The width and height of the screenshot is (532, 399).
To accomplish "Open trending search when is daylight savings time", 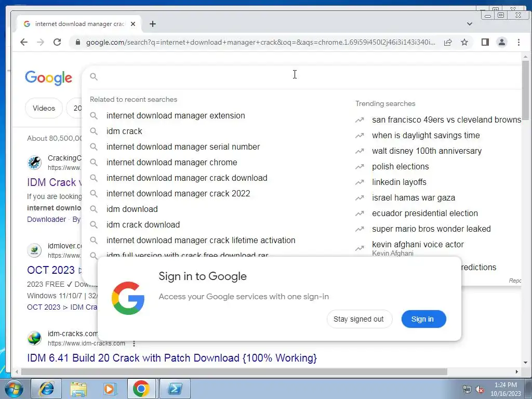I will [426, 136].
